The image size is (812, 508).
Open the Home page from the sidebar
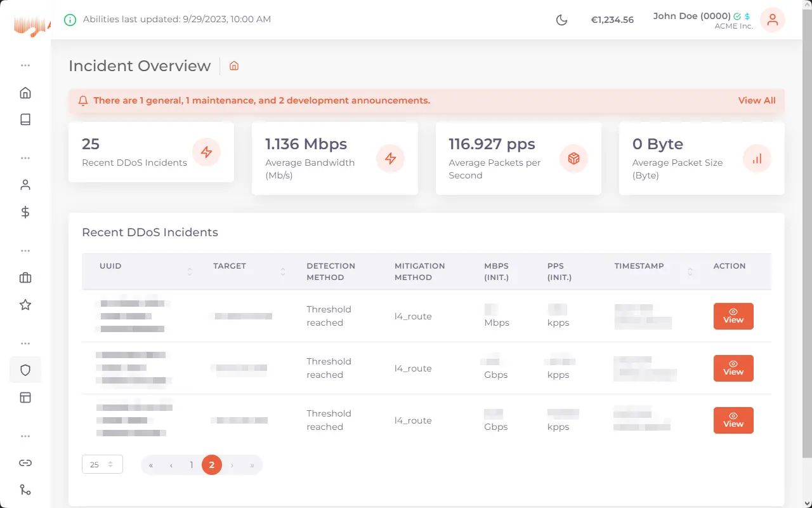tap(25, 92)
